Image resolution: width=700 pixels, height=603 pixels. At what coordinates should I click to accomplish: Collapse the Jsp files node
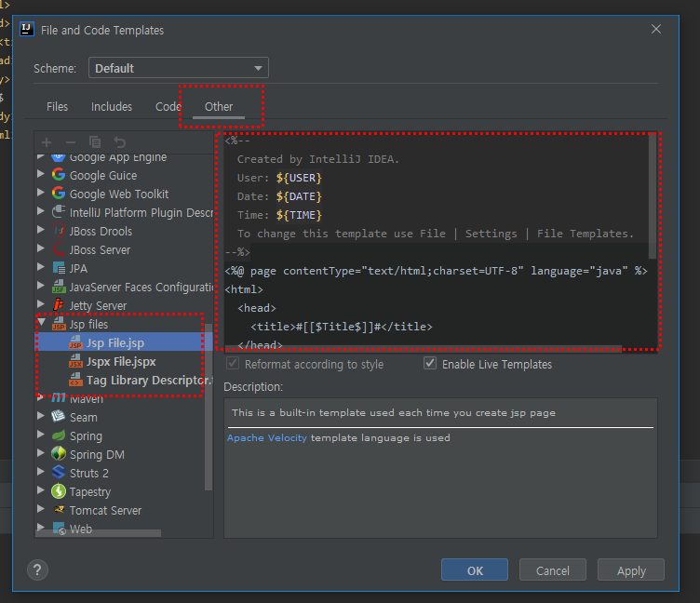coord(41,322)
